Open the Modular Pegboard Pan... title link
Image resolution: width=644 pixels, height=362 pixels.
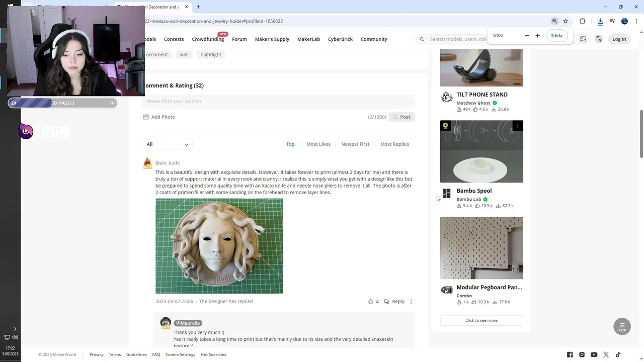(489, 288)
